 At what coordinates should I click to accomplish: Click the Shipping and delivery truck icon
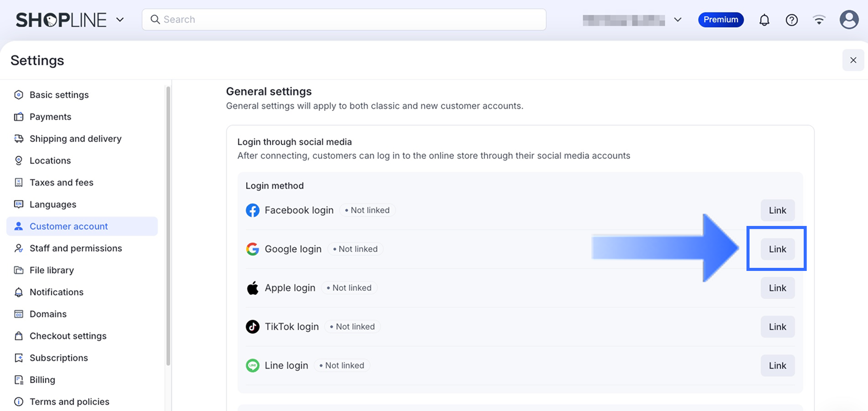(19, 139)
